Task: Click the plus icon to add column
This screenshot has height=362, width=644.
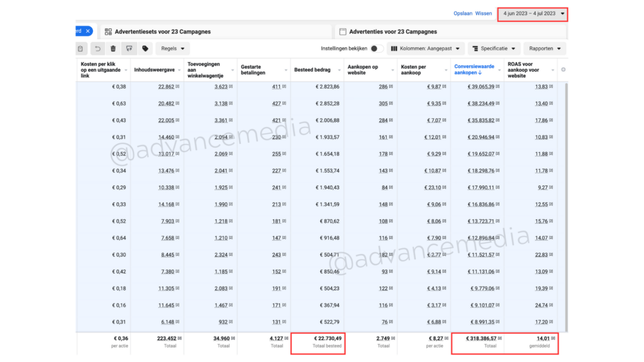Action: pyautogui.click(x=563, y=70)
